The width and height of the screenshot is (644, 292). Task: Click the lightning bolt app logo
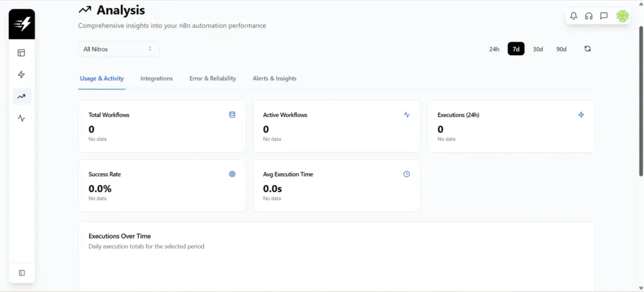22,24
